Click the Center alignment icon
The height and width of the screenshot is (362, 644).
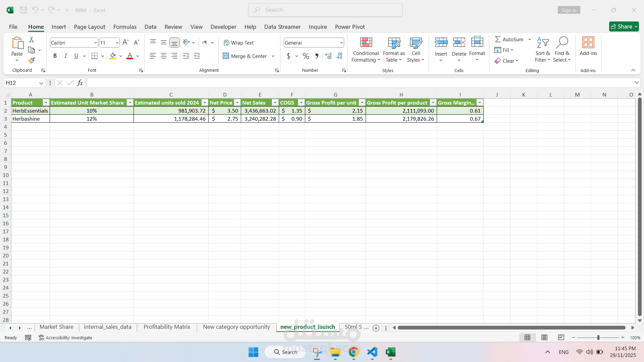164,56
